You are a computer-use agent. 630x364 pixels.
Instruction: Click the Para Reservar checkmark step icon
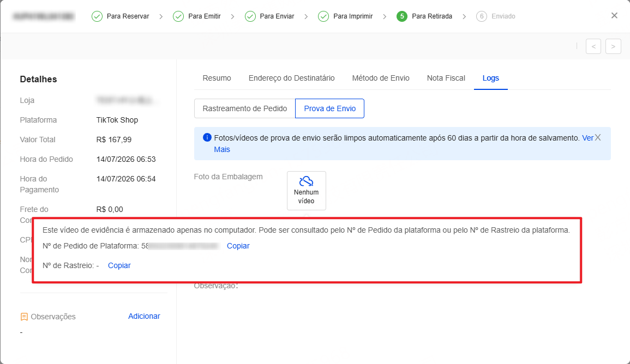point(97,16)
